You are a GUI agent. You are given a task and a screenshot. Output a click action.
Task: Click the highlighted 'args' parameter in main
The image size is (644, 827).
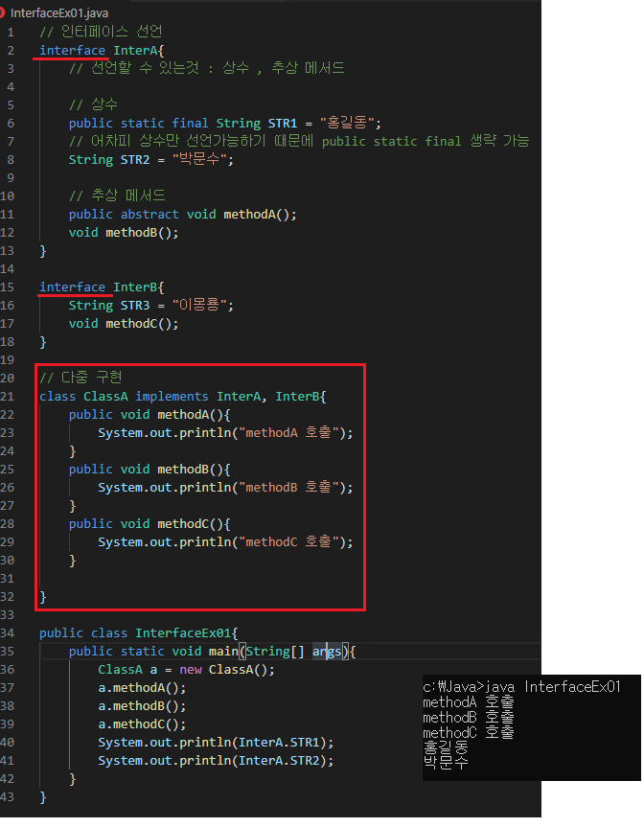(327, 652)
